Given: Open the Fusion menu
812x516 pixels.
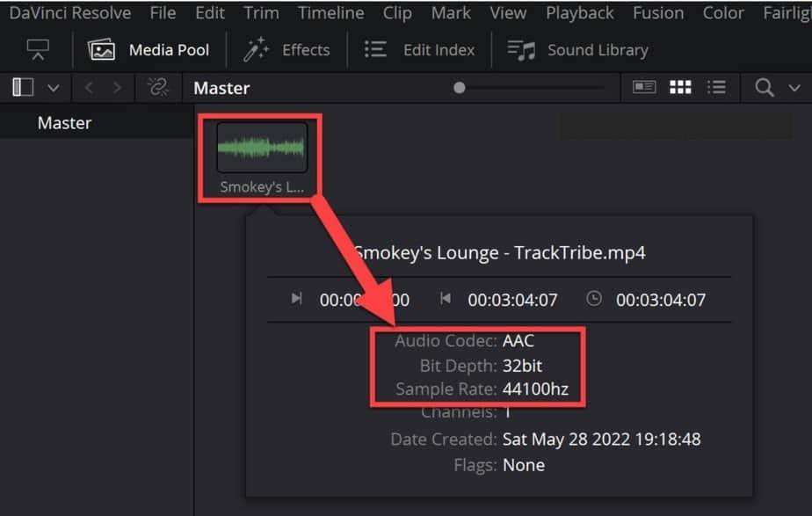Looking at the screenshot, I should tap(657, 13).
